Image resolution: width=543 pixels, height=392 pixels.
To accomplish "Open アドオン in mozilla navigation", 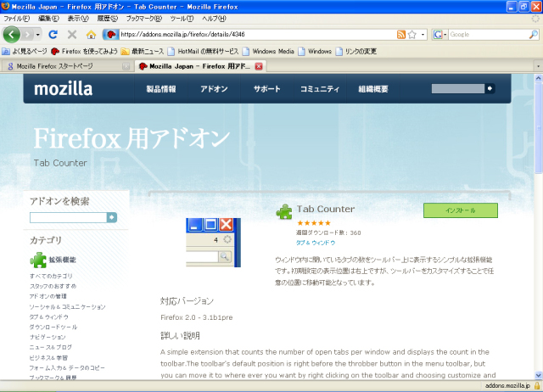I will 214,89.
